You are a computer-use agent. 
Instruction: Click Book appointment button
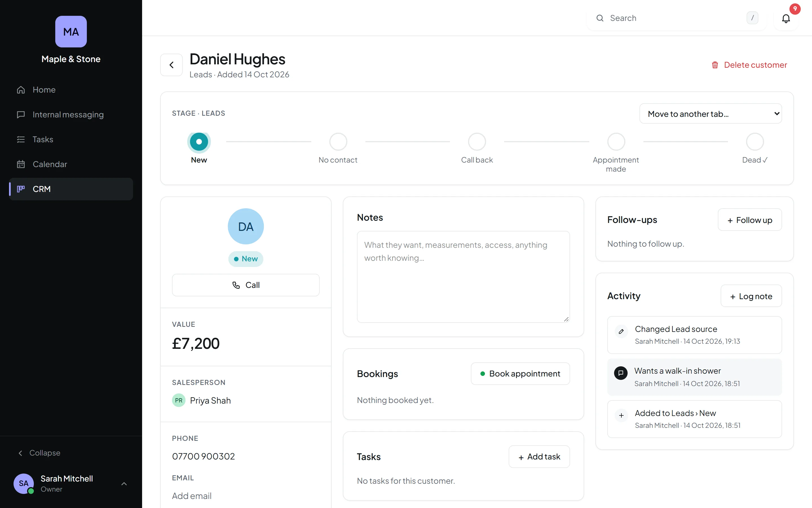coord(520,374)
